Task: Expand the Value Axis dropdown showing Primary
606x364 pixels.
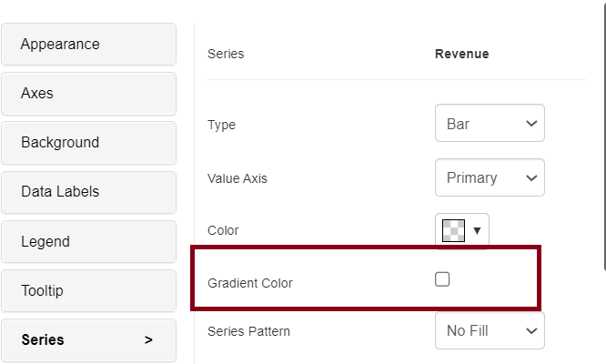Action: click(x=490, y=178)
